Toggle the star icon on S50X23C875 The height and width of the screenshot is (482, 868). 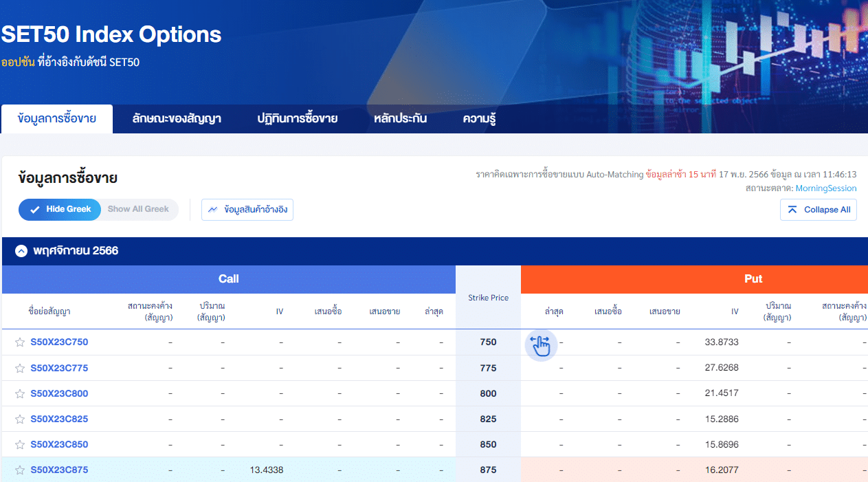(19, 469)
